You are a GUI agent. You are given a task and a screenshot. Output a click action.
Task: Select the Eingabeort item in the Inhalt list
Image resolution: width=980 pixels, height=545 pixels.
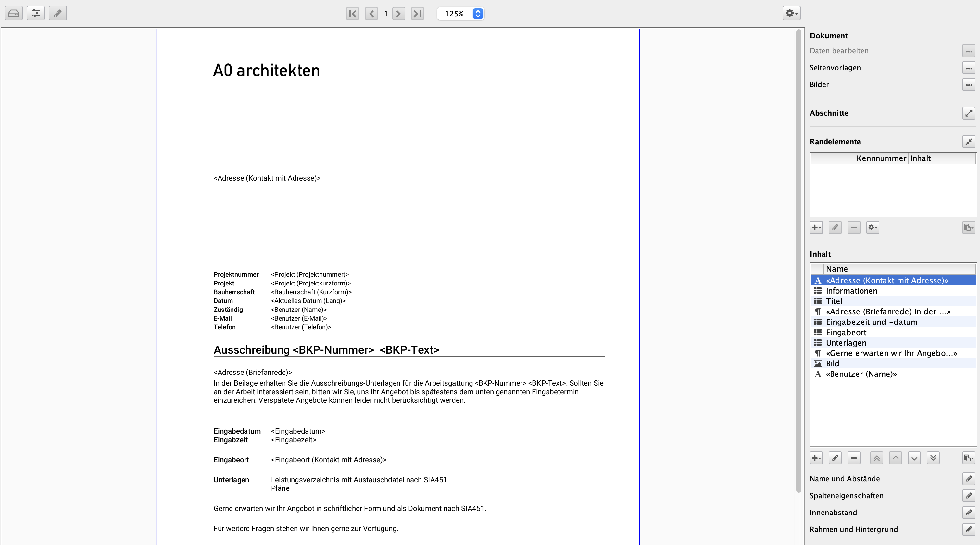tap(846, 332)
